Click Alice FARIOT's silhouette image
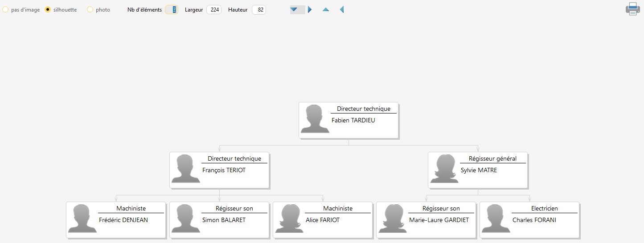Viewport: 644px width, 243px height. click(x=289, y=219)
